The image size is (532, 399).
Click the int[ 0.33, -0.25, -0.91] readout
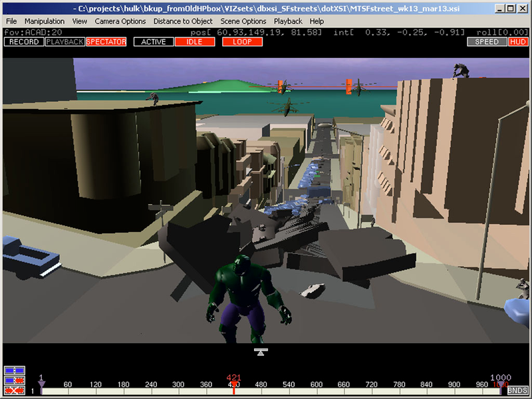(399, 32)
